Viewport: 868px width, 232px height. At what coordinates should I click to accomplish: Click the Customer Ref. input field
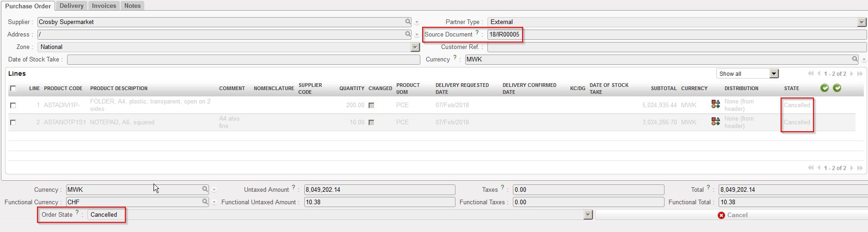[677, 47]
